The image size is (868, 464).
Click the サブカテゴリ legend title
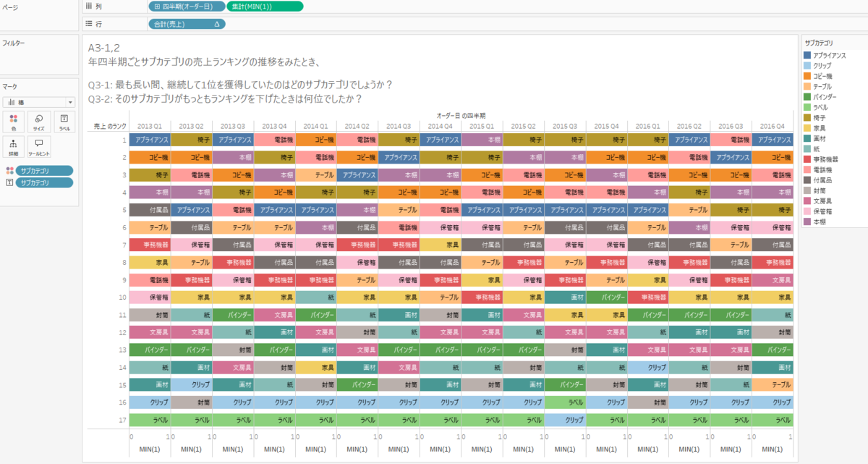coord(820,41)
